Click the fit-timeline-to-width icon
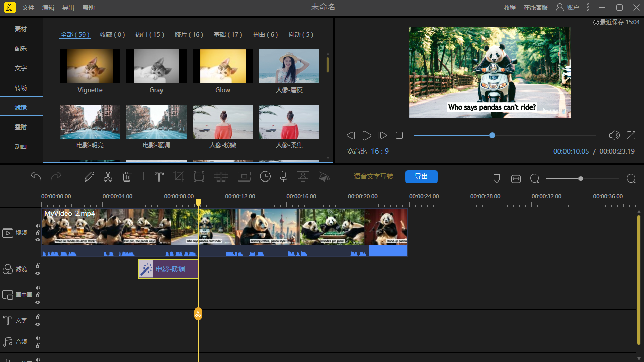The image size is (644, 362). pos(516,178)
